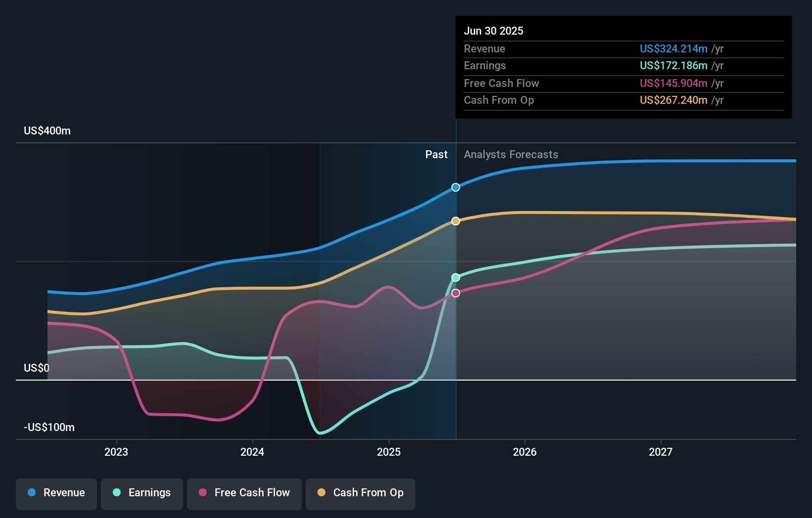Click the blue Revenue legend dot
The width and height of the screenshot is (812, 518).
[x=31, y=493]
